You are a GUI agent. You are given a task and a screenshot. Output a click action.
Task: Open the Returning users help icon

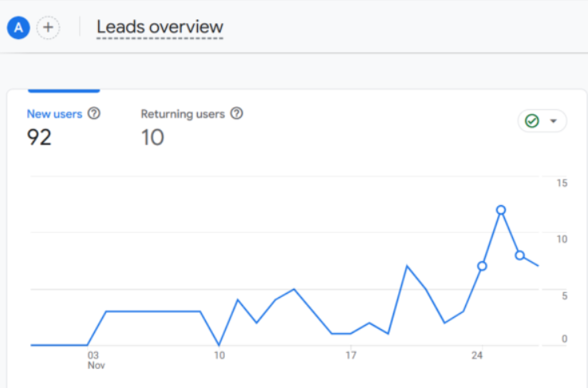coord(237,113)
